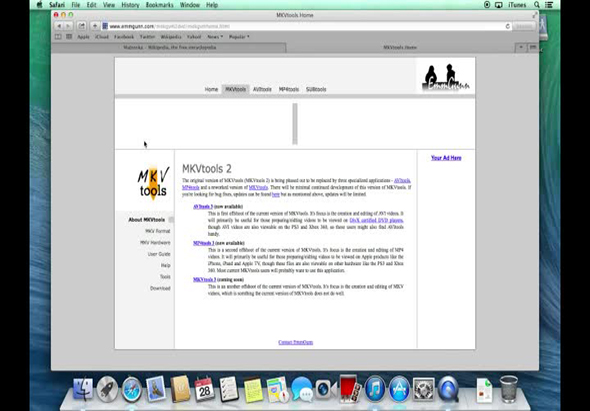This screenshot has width=590, height=411.
Task: Open the File menu
Action: pos(76,5)
